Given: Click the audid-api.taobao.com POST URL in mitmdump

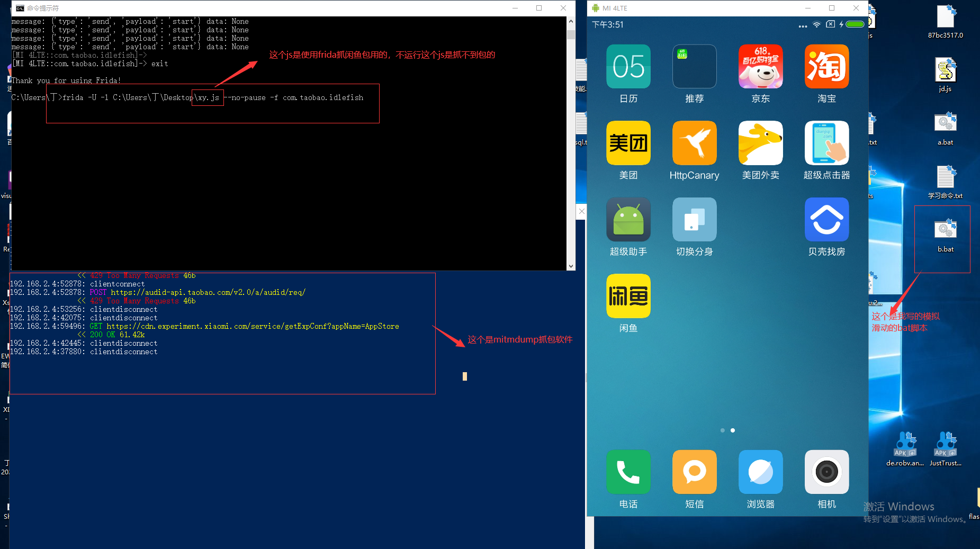Looking at the screenshot, I should [208, 292].
